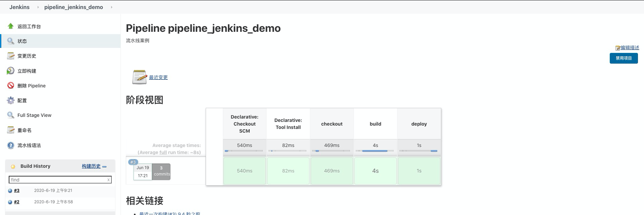Click the red prohibited icon beside 删除 Pipeline
This screenshot has width=644, height=215.
pos(11,85)
